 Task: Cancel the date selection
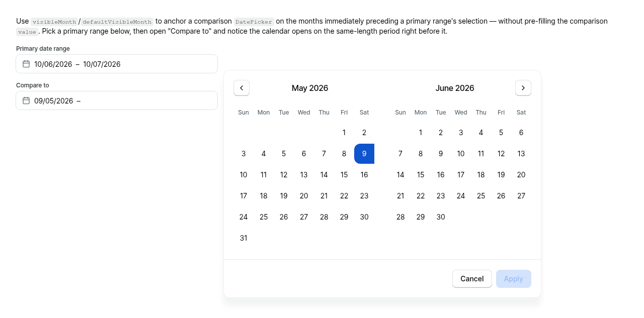pyautogui.click(x=472, y=279)
